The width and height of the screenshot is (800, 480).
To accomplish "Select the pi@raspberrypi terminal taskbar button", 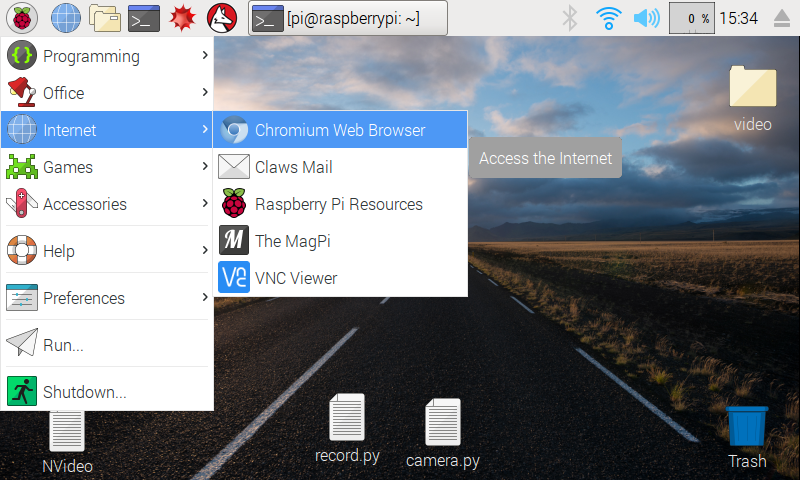I will [348, 18].
